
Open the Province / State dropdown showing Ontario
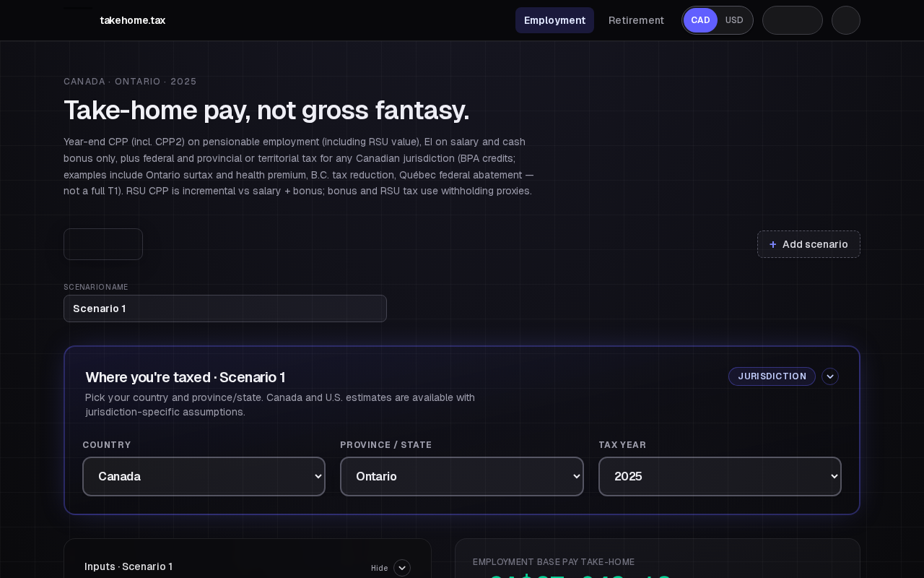[x=462, y=476]
